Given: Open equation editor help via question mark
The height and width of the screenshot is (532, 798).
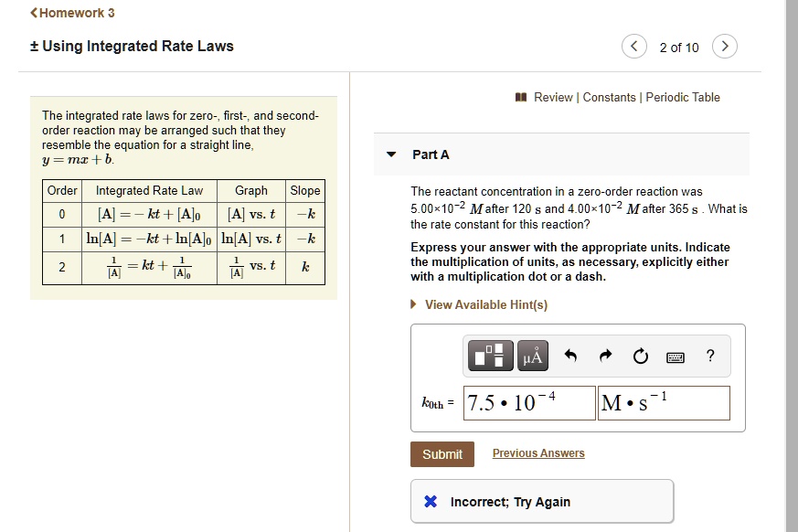Looking at the screenshot, I should click(712, 356).
